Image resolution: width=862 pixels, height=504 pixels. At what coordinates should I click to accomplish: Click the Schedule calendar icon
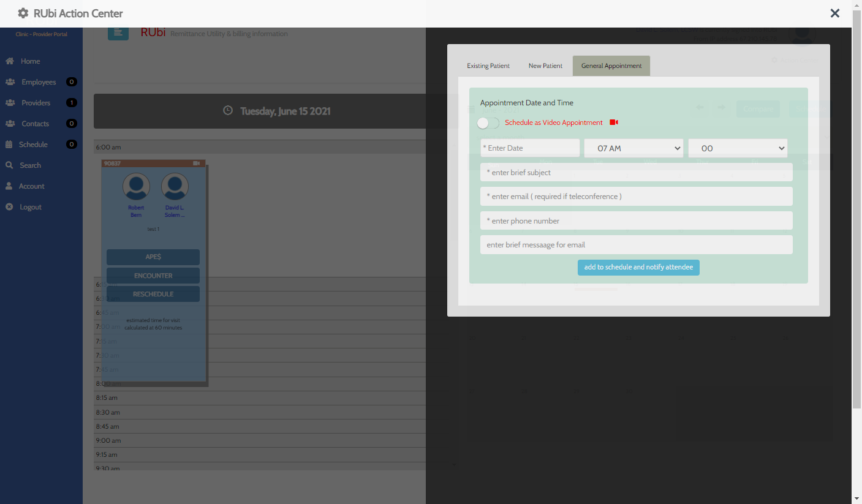pos(9,145)
